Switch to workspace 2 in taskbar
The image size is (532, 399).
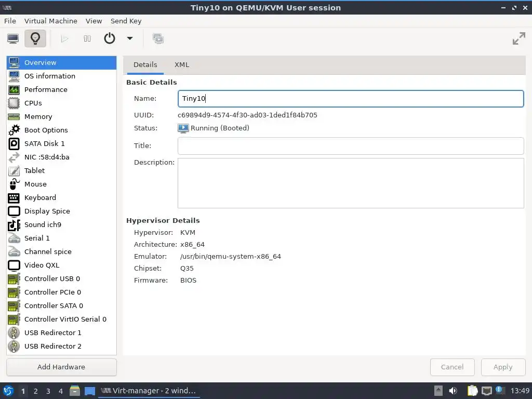coord(36,391)
